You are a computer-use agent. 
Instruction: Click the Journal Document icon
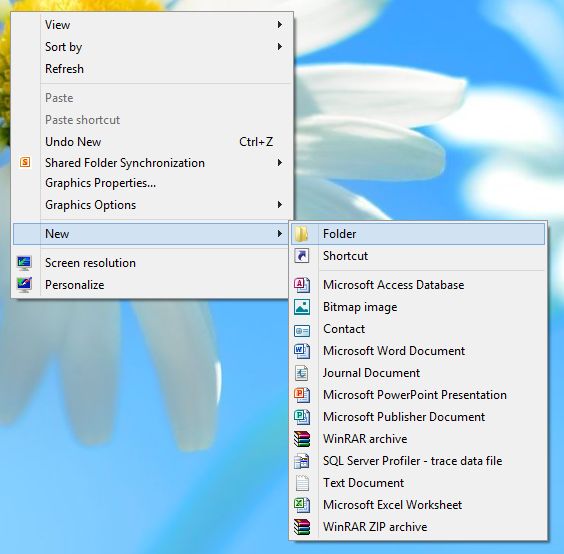coord(302,373)
